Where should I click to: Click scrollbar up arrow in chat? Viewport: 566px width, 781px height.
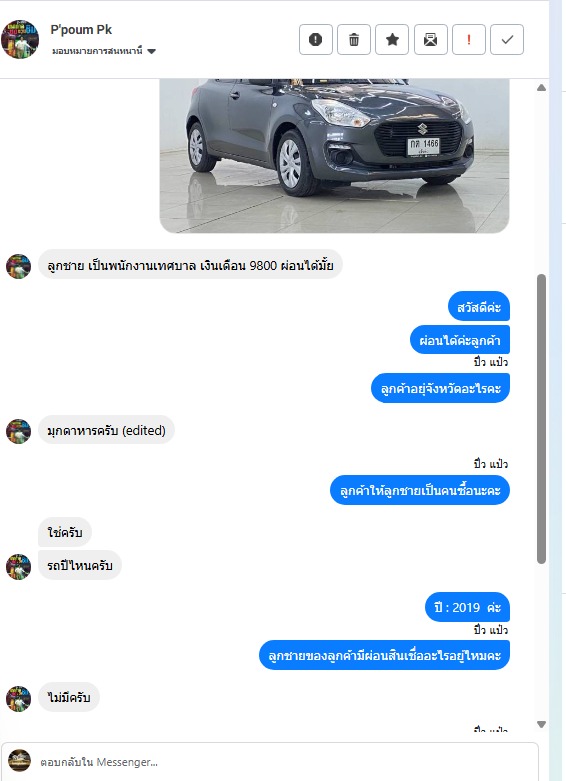coord(542,88)
